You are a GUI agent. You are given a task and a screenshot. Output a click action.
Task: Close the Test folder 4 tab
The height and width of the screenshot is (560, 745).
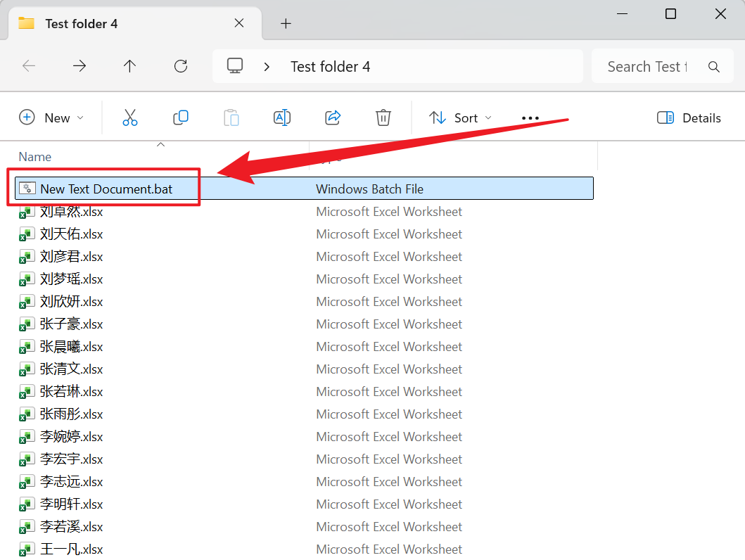[239, 23]
